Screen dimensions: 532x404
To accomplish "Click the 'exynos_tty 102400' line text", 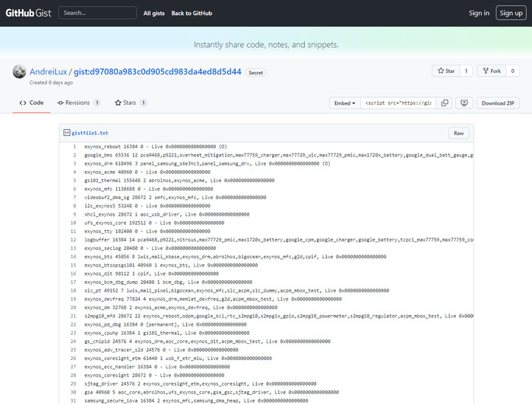I will (147, 232).
